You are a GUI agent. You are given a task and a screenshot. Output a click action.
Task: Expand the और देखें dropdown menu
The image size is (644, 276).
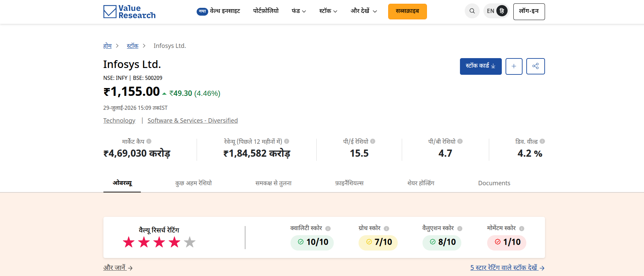pos(364,11)
